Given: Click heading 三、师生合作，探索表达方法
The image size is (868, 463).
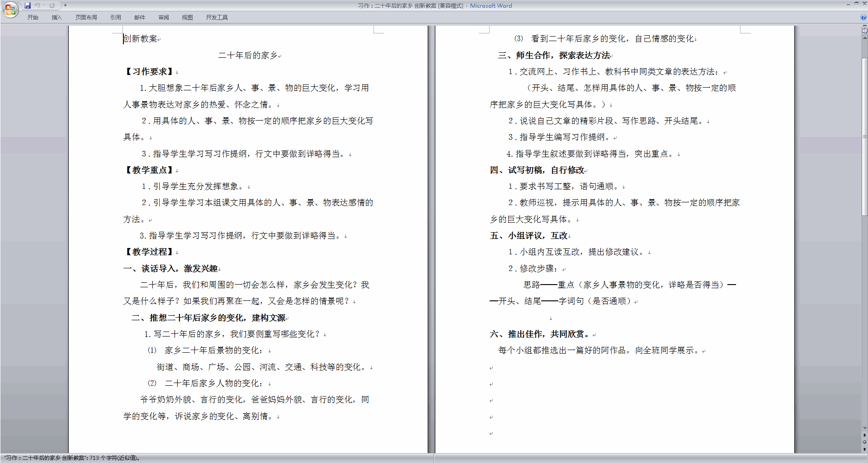Looking at the screenshot, I should (x=554, y=55).
